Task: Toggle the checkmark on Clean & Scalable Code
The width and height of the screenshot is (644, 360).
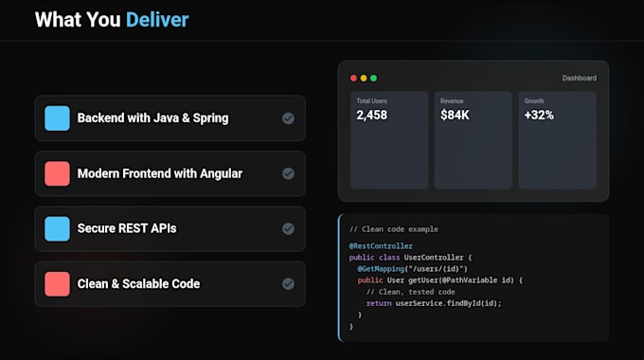Action: click(288, 283)
